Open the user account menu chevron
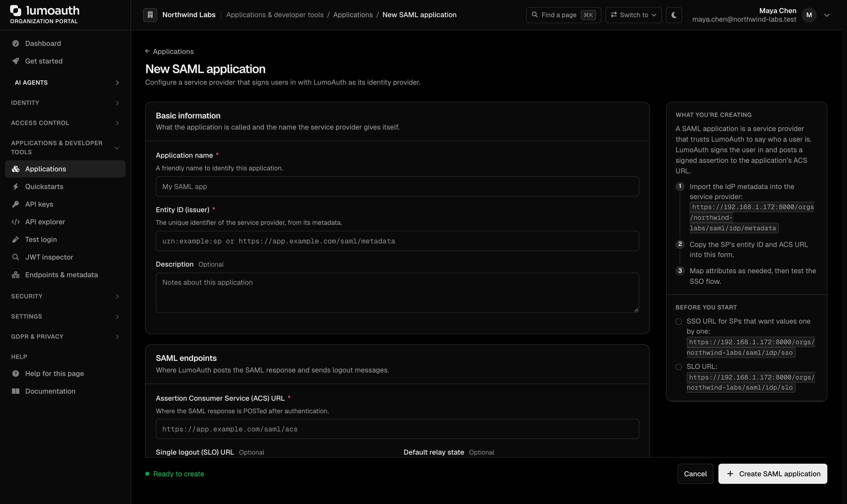 pyautogui.click(x=827, y=15)
